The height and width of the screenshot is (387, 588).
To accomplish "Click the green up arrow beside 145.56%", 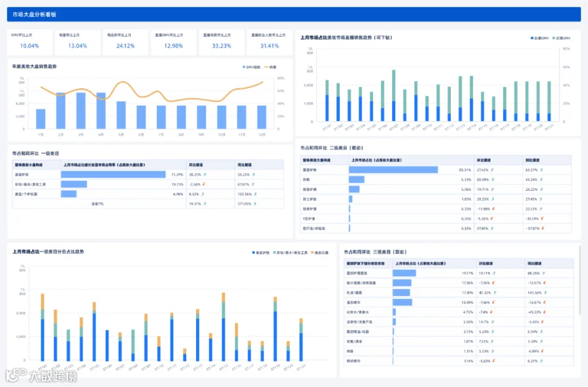I will point(546,292).
